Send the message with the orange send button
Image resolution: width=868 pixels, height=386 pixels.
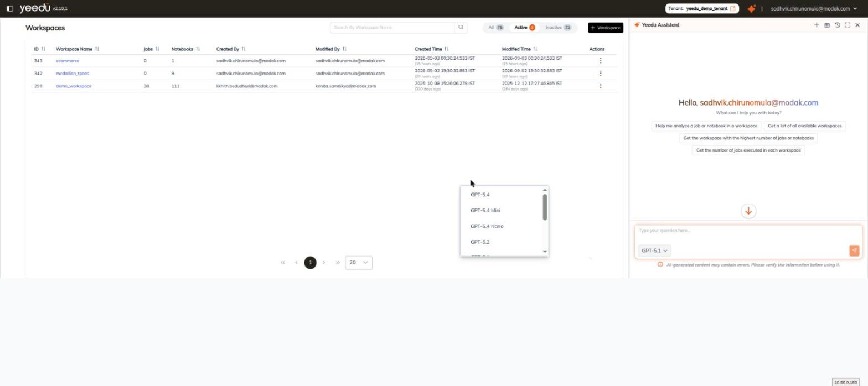(854, 251)
